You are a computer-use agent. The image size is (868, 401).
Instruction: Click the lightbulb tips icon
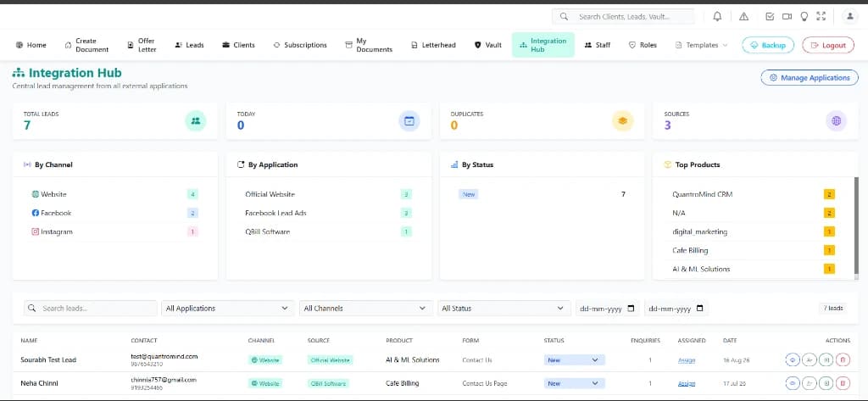point(804,17)
